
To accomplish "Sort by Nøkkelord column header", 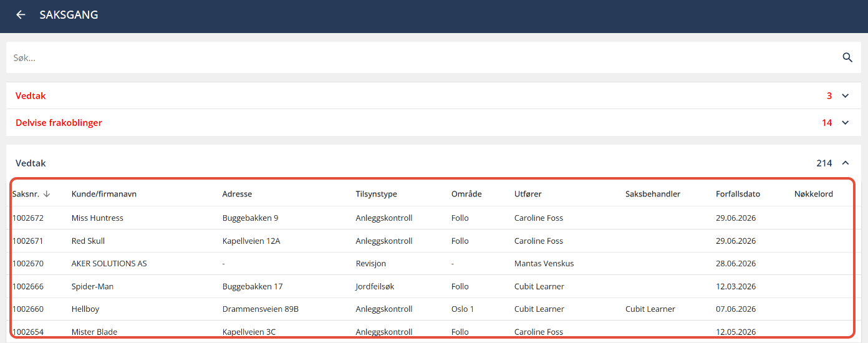I will (x=814, y=194).
